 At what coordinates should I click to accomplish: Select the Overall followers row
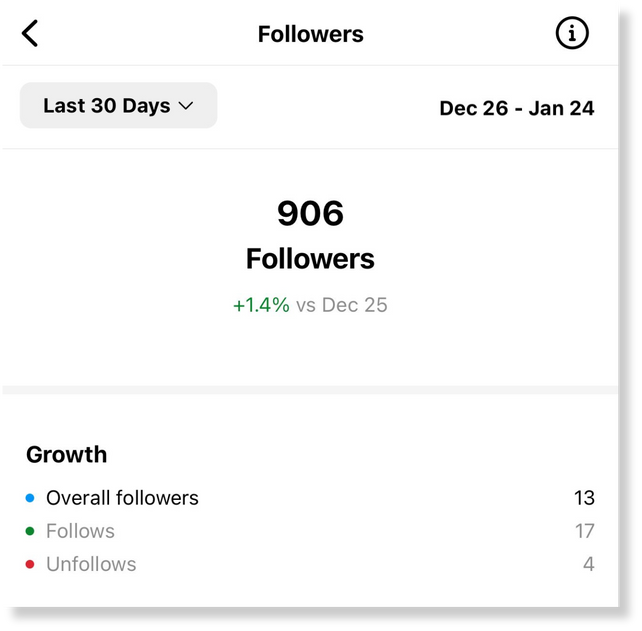click(310, 498)
